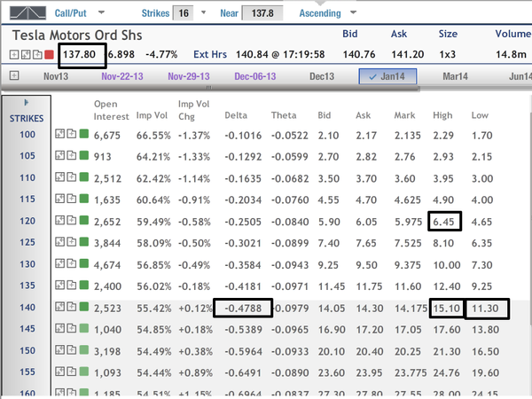This screenshot has width=532, height=399.
Task: Click chart icon in the 155 strike row
Action: tap(59, 372)
